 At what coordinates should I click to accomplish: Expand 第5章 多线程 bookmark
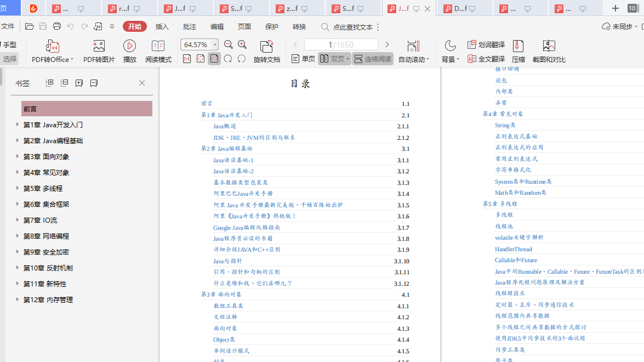[17, 188]
